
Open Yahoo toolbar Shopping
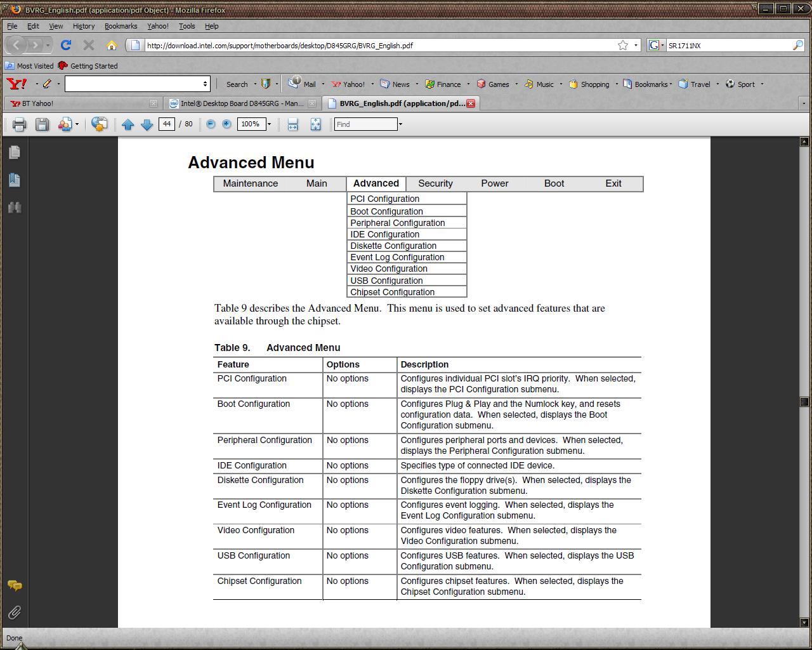click(x=589, y=84)
